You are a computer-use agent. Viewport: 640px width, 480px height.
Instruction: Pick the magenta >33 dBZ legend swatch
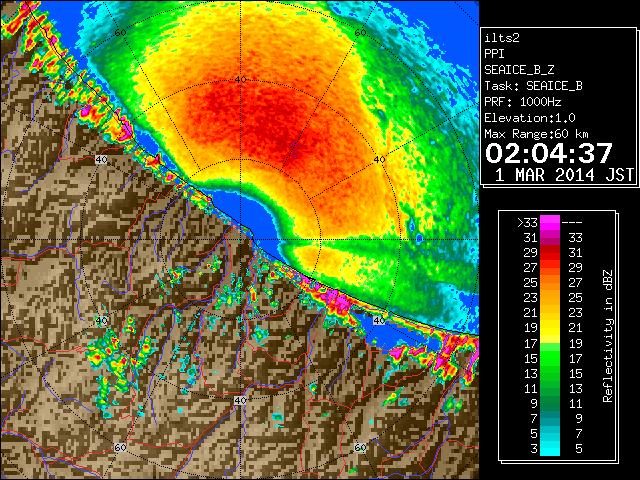(550, 223)
